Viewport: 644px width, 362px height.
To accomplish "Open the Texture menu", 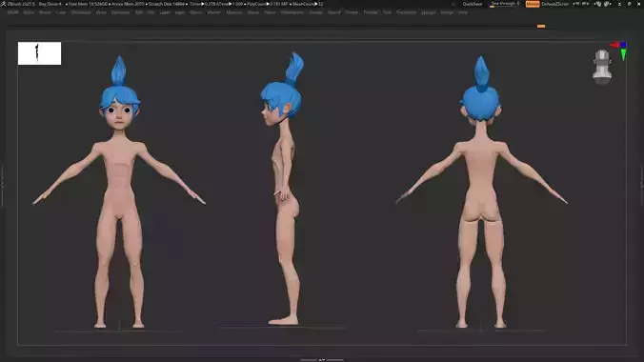I will click(370, 12).
